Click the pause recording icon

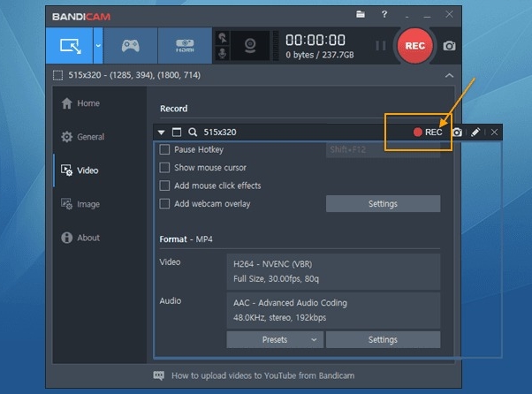pyautogui.click(x=381, y=46)
